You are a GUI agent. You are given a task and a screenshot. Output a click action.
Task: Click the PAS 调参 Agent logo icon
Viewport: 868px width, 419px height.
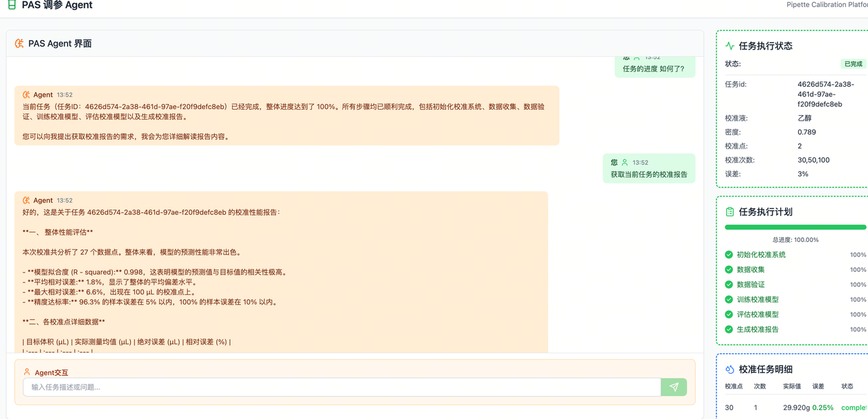point(12,5)
